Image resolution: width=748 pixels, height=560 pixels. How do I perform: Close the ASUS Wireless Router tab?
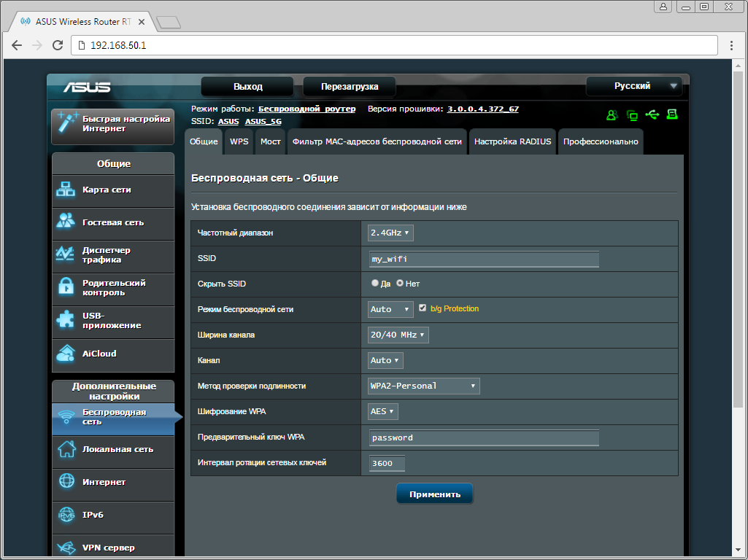[x=141, y=22]
